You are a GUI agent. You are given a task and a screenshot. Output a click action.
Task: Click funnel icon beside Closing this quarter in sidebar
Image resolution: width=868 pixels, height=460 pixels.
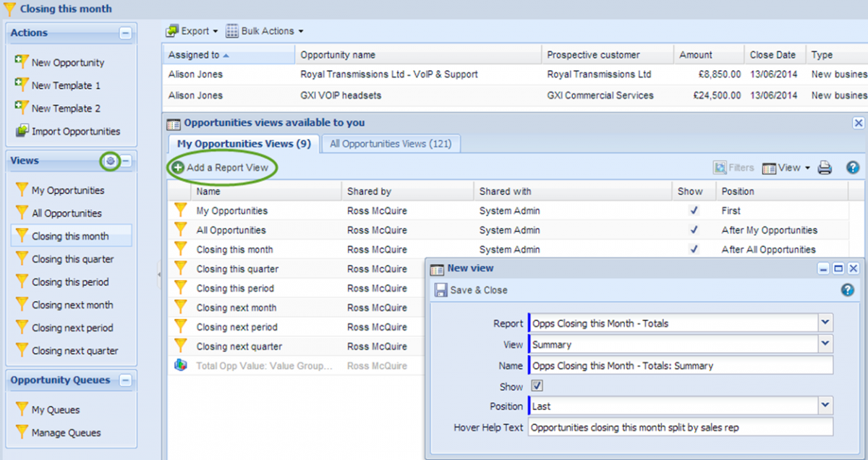point(22,259)
